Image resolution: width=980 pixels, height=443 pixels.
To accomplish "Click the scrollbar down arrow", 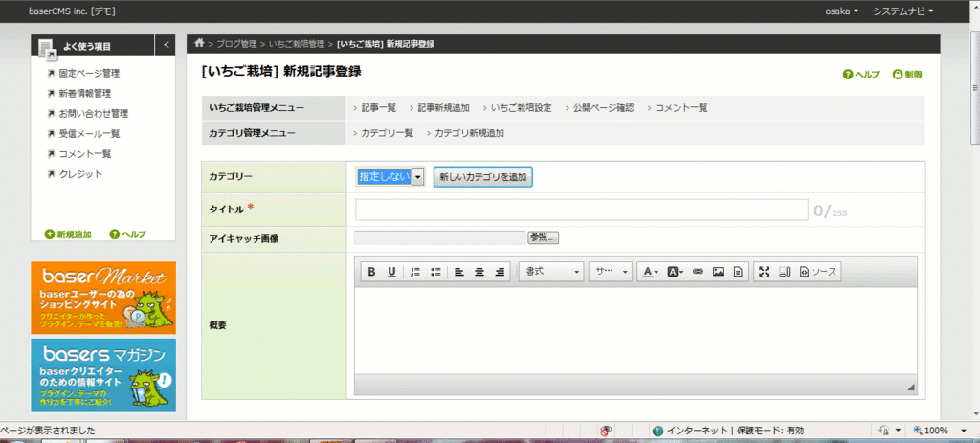I will point(975,413).
